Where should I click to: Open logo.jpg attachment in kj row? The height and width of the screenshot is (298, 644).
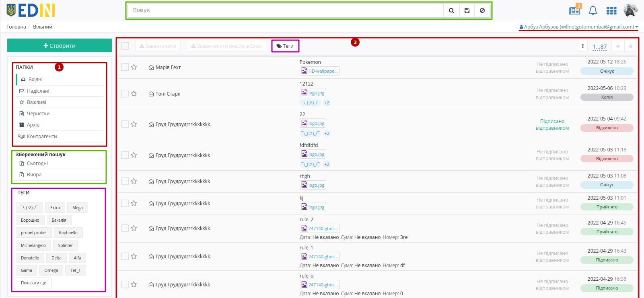tap(313, 207)
